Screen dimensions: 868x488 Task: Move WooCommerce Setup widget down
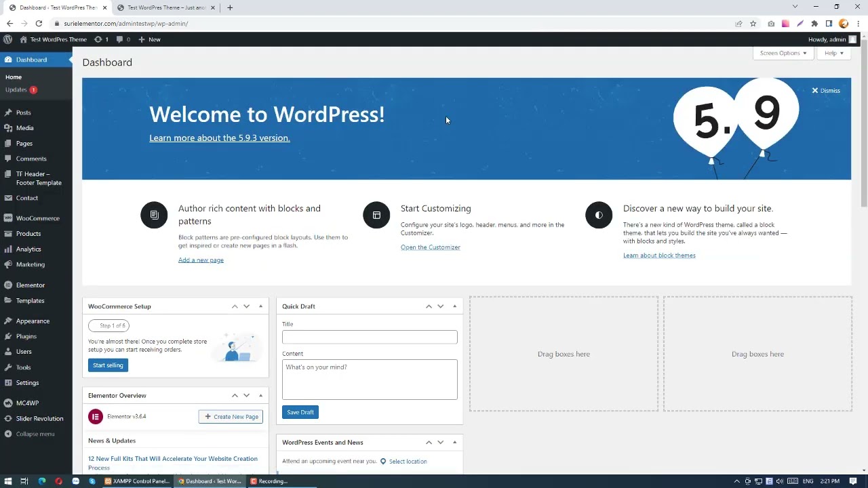coord(247,306)
